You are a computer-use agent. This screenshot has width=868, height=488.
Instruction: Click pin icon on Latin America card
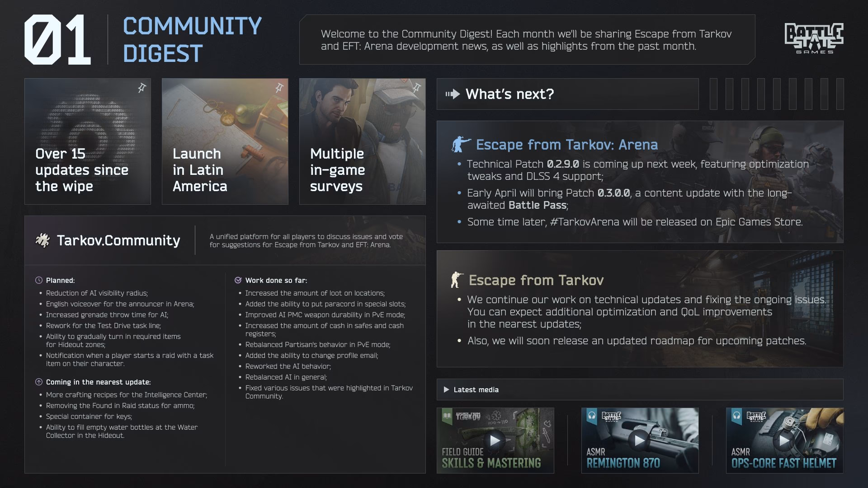tap(279, 88)
